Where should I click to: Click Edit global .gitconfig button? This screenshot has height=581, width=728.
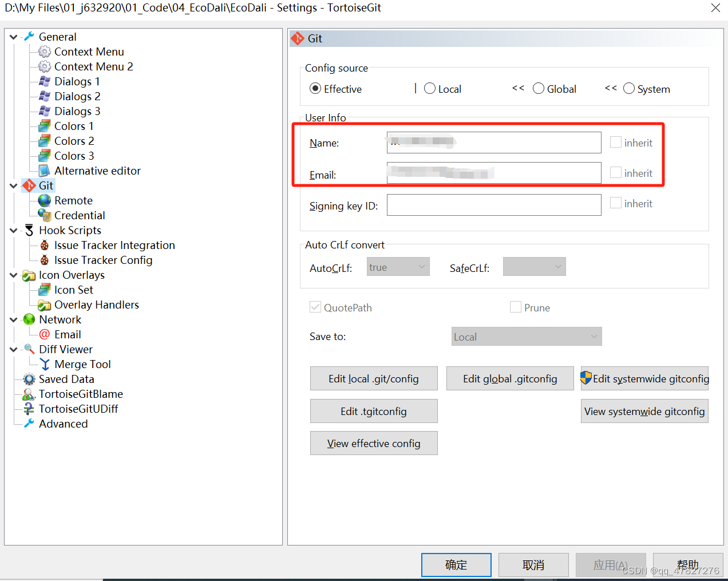510,378
